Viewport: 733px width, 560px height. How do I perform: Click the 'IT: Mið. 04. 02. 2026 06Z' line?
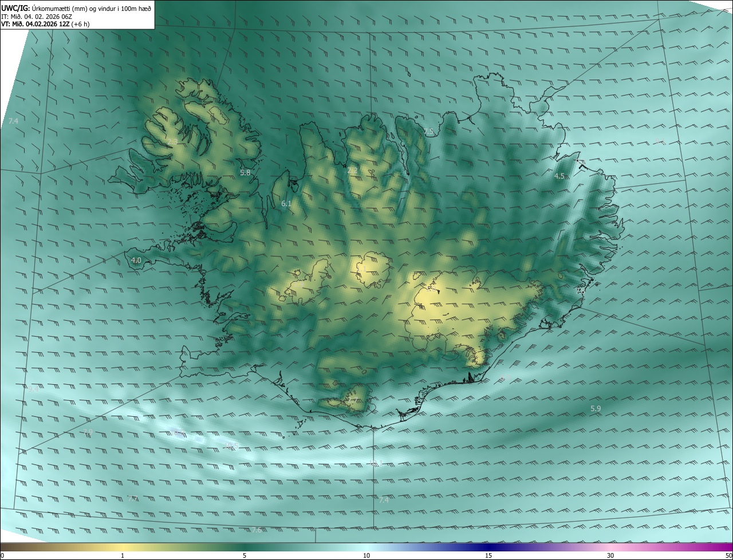tap(36, 16)
